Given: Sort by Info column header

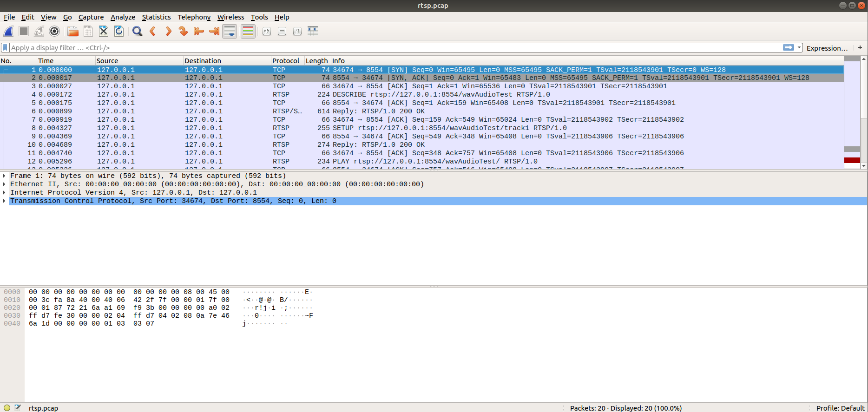Looking at the screenshot, I should pos(587,61).
